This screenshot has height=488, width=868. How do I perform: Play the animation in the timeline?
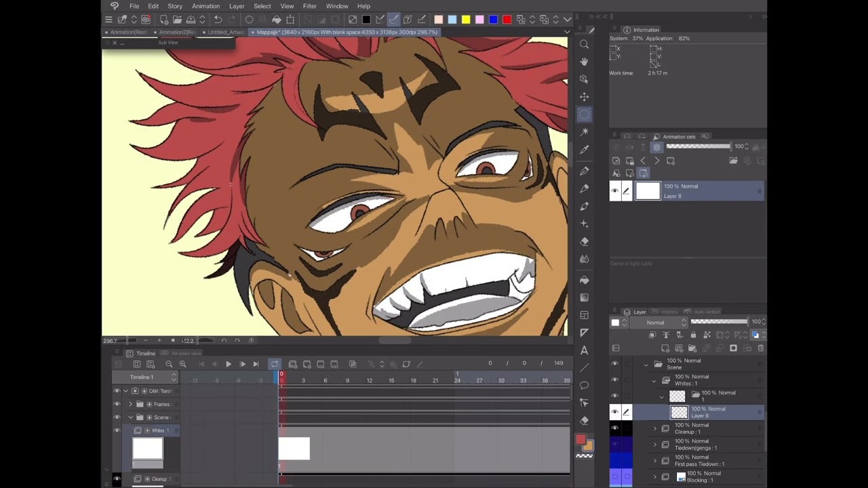point(229,364)
